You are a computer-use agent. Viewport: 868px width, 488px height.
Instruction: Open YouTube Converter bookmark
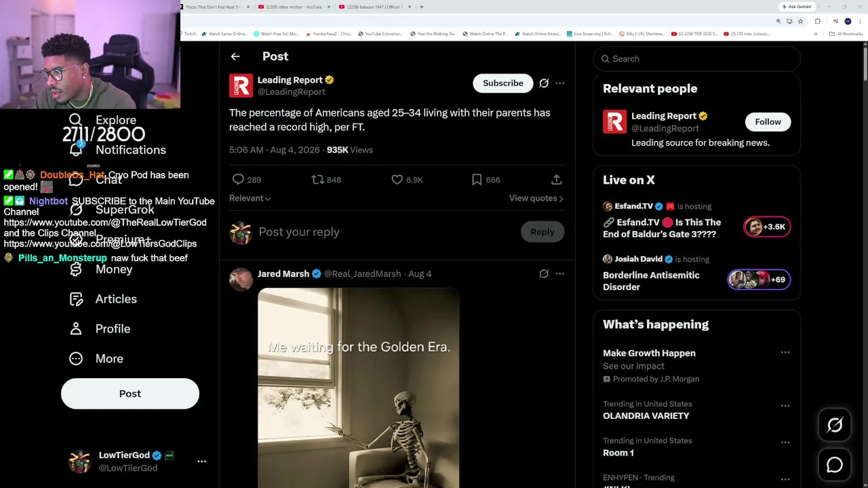click(x=381, y=34)
